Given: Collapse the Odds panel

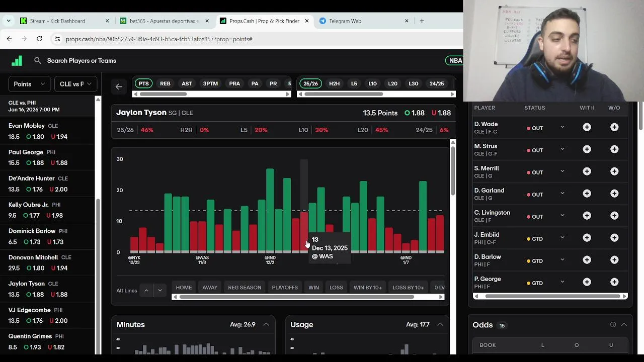Looking at the screenshot, I should pyautogui.click(x=624, y=325).
